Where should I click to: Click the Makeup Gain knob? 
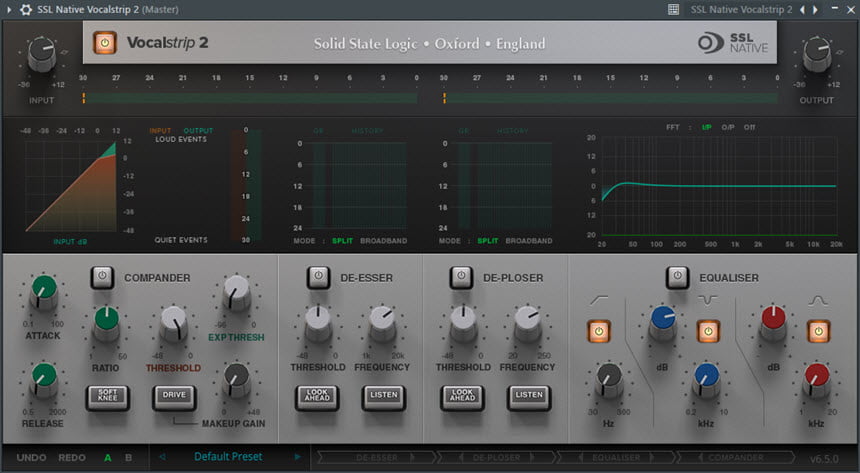(237, 380)
